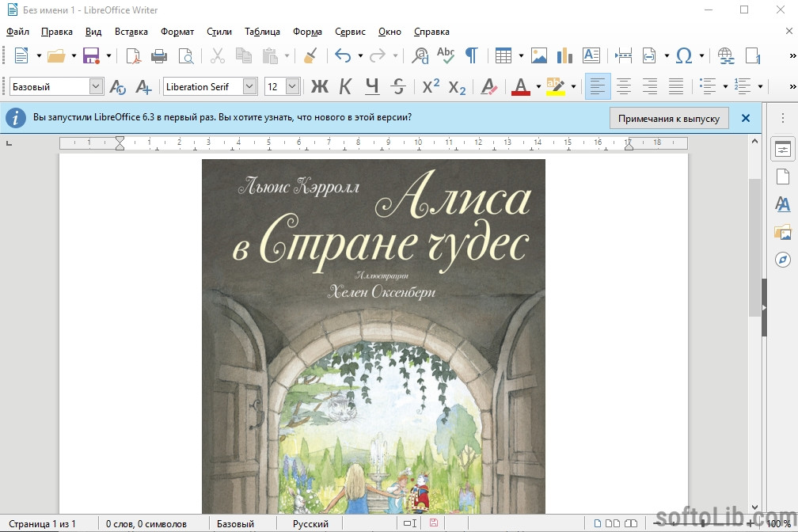Open the Undo history dropdown arrow
The width and height of the screenshot is (798, 532).
(360, 55)
